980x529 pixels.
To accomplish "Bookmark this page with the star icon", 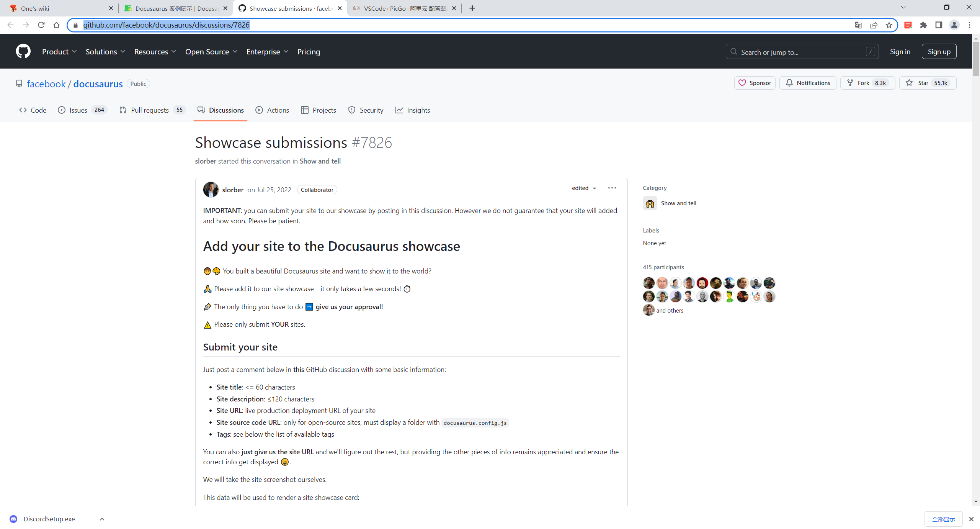I will click(x=889, y=25).
